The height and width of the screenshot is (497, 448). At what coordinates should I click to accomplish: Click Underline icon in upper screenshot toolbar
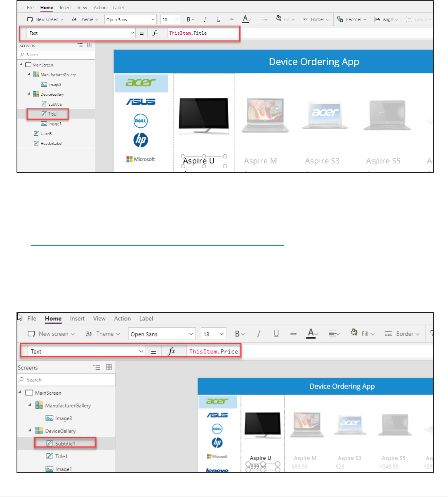[x=219, y=19]
